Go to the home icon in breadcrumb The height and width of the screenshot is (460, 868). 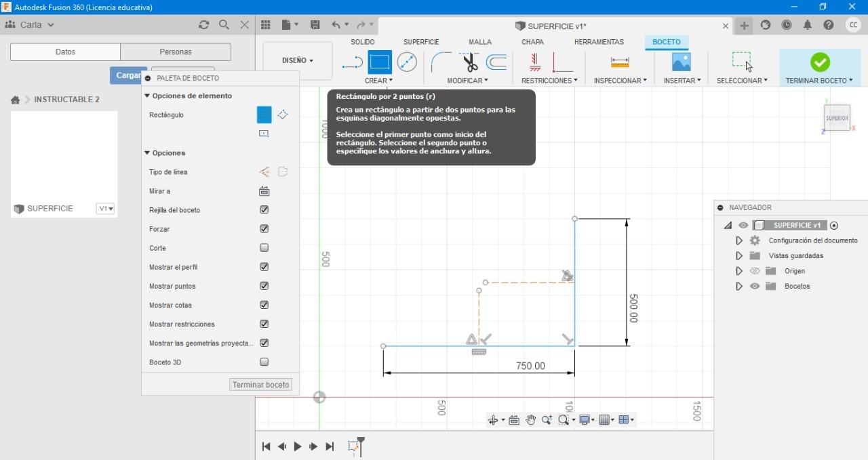tap(15, 100)
